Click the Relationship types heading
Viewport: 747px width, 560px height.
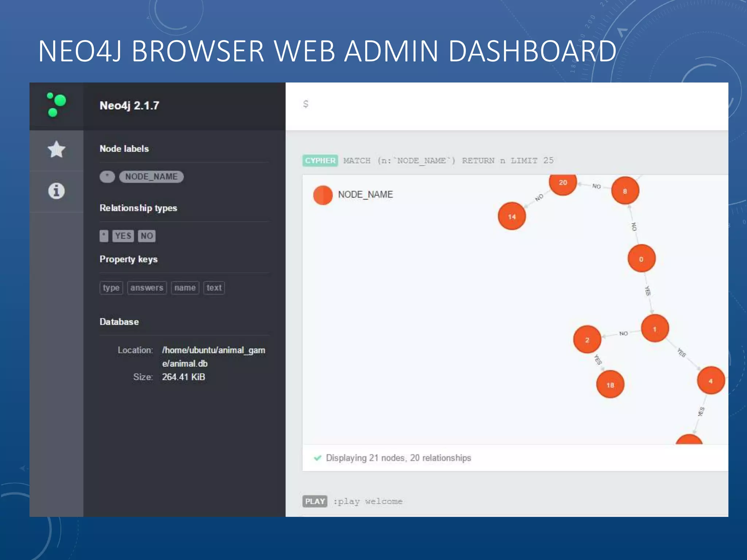pyautogui.click(x=139, y=208)
